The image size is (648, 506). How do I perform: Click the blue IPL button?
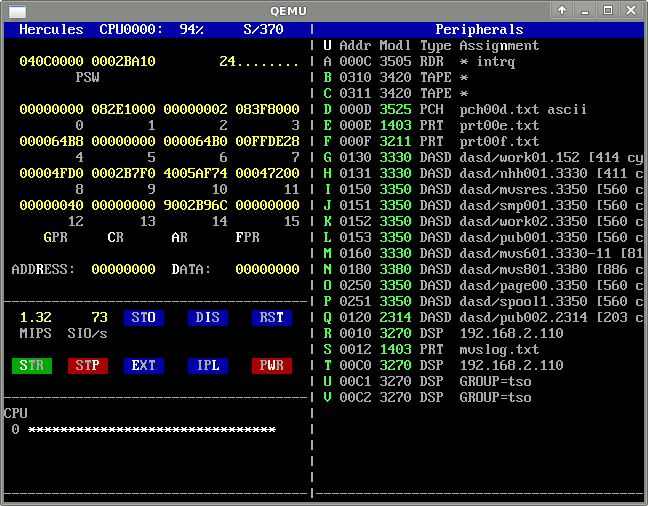click(x=208, y=366)
